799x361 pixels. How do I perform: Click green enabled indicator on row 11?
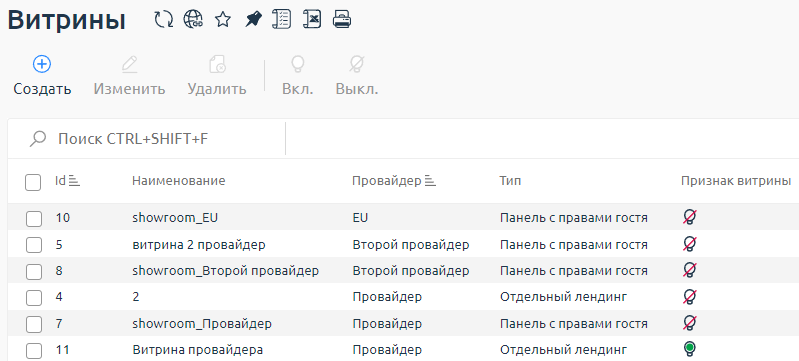click(689, 349)
